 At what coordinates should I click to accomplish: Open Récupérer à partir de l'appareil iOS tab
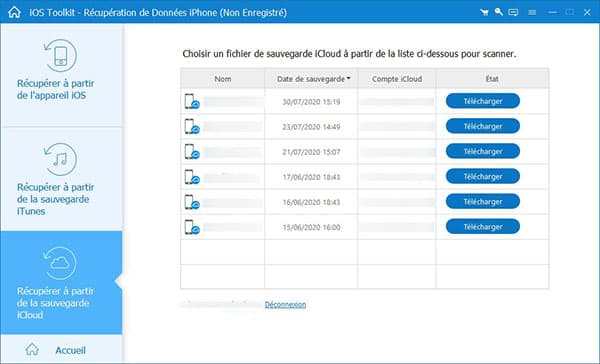click(61, 75)
